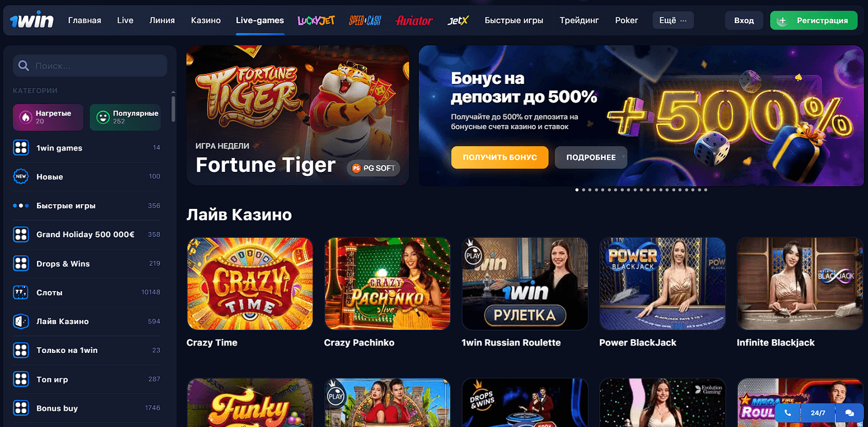Expand the Ещё more menu
This screenshot has height=427, width=868.
pos(672,20)
